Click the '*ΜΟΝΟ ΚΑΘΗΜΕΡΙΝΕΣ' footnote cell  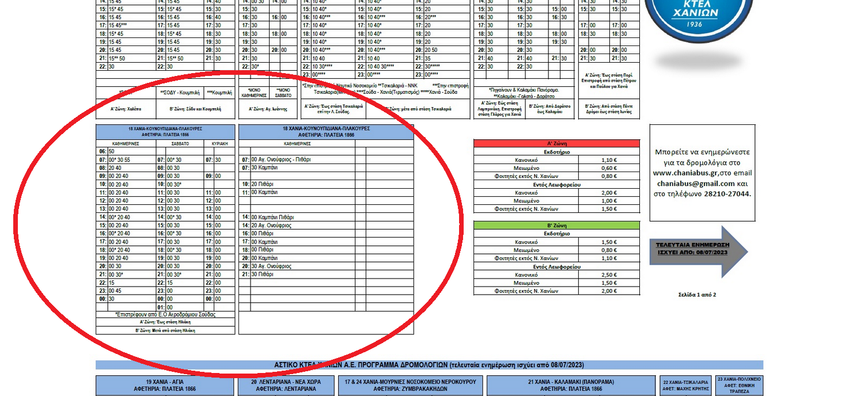coord(253,93)
